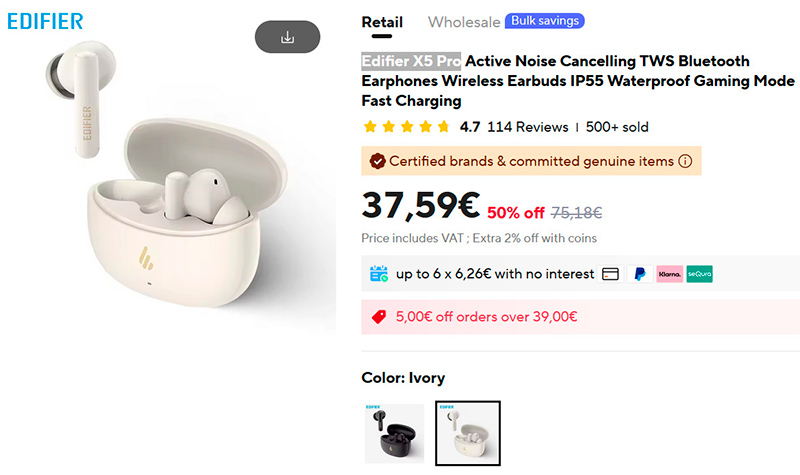Click the download image icon button
This screenshot has height=475, width=800.
pos(287,37)
